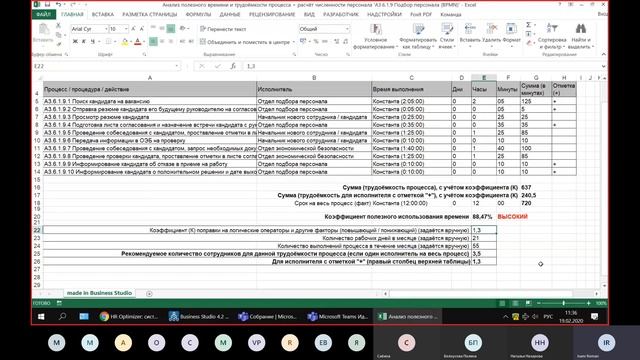Open the fill color dropdown arrow
Image resolution: width=640 pixels, height=360 pixels.
pos(131,42)
